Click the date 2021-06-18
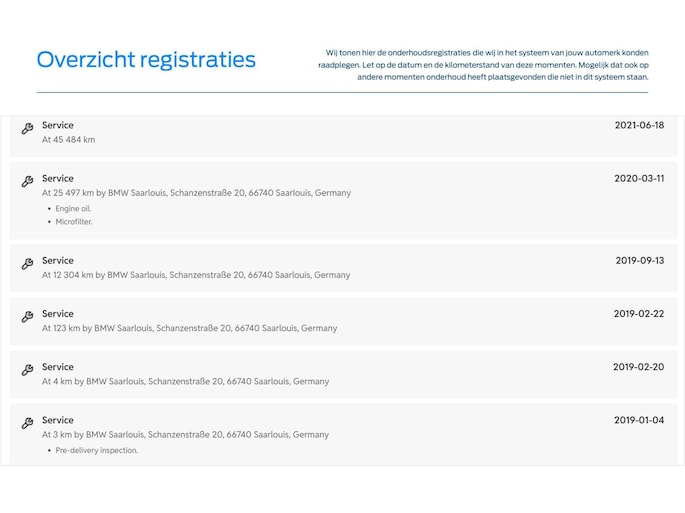The image size is (685, 513). click(x=639, y=125)
